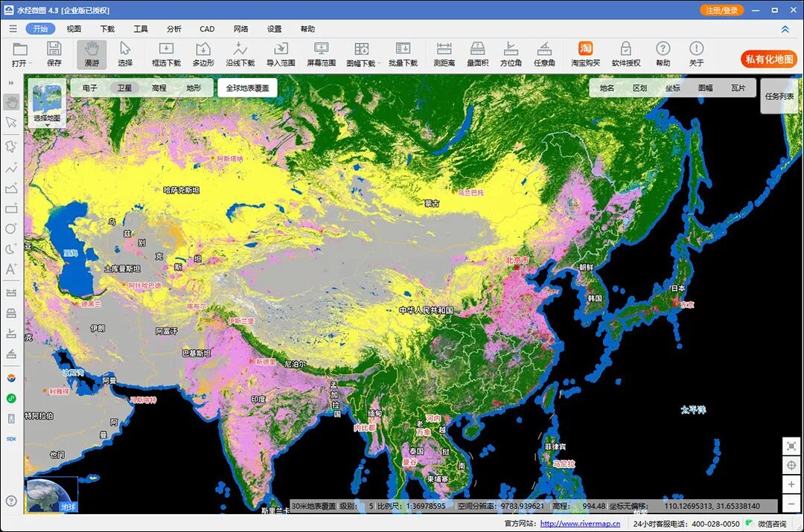Click the 地球 globe thumbnail
Image resolution: width=804 pixels, height=532 pixels.
coord(51,495)
